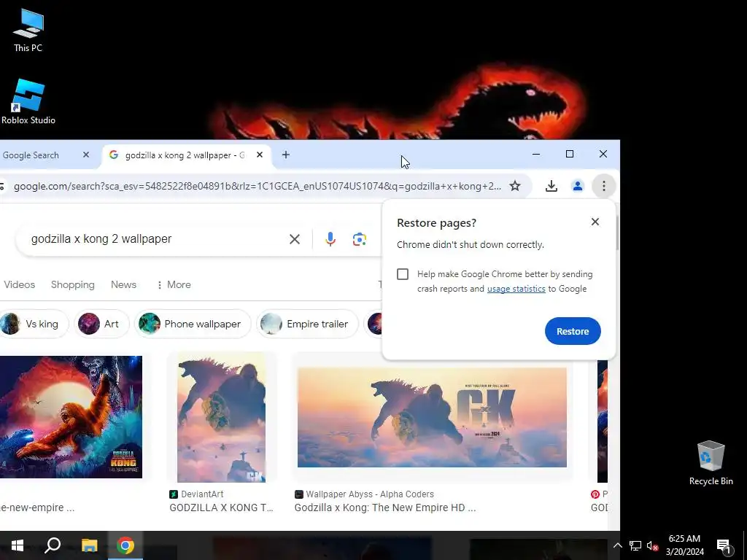Image resolution: width=747 pixels, height=560 pixels.
Task: Click the site info icon in address bar
Action: pos(2,186)
